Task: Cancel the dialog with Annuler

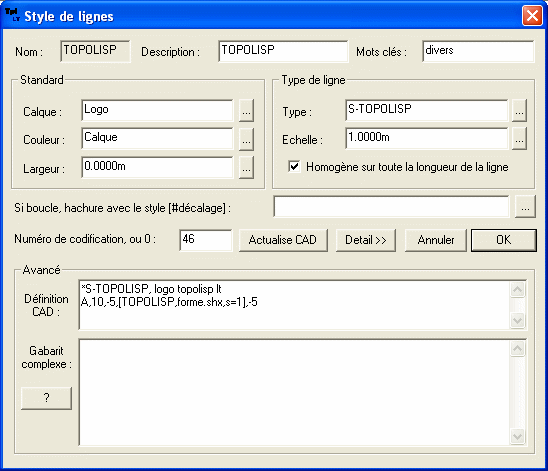Action: coord(435,240)
